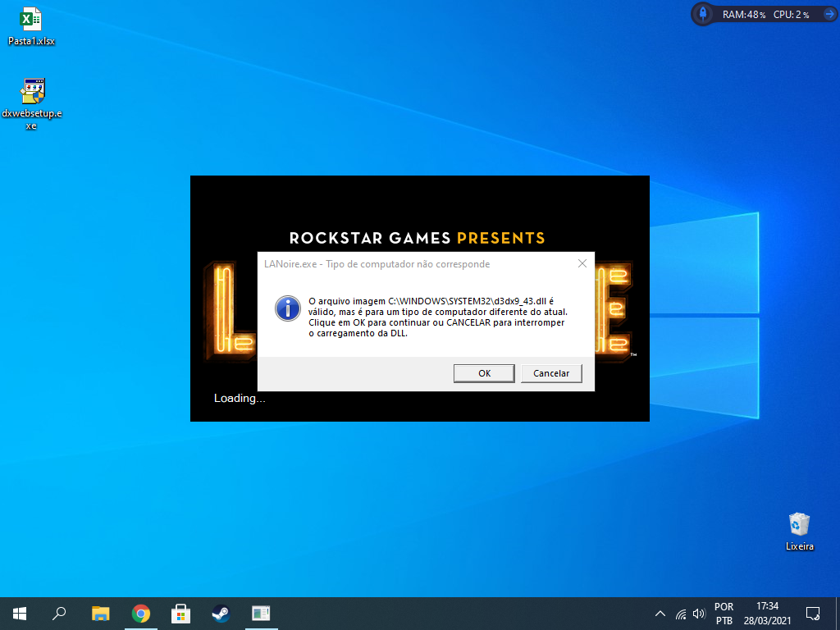Expand hidden system tray icons
This screenshot has height=630, width=840.
(660, 614)
